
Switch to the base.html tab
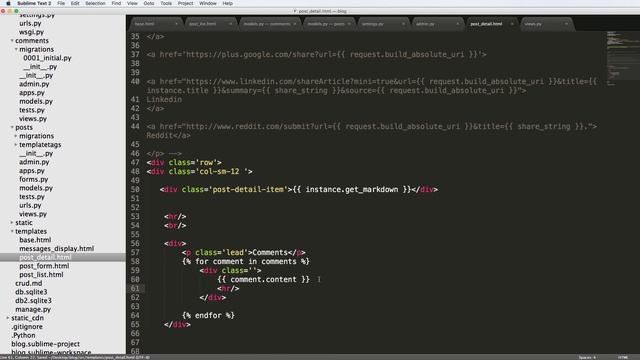click(x=156, y=24)
